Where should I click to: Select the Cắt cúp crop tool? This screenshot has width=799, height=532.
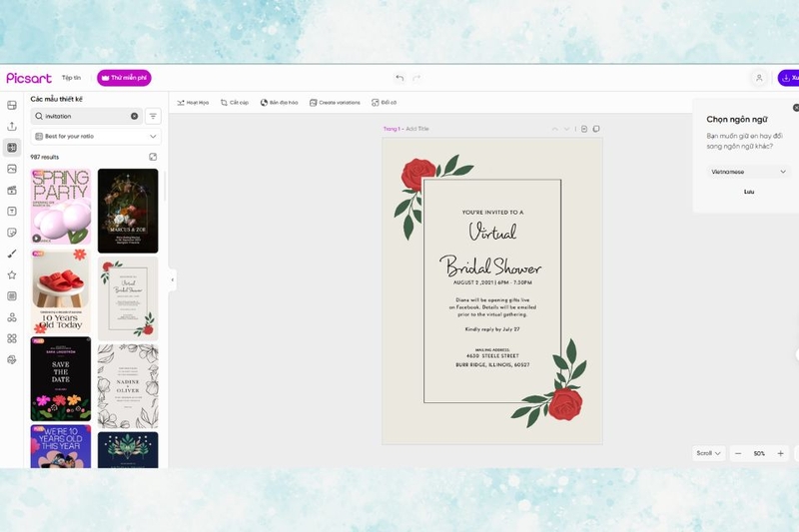(x=235, y=103)
